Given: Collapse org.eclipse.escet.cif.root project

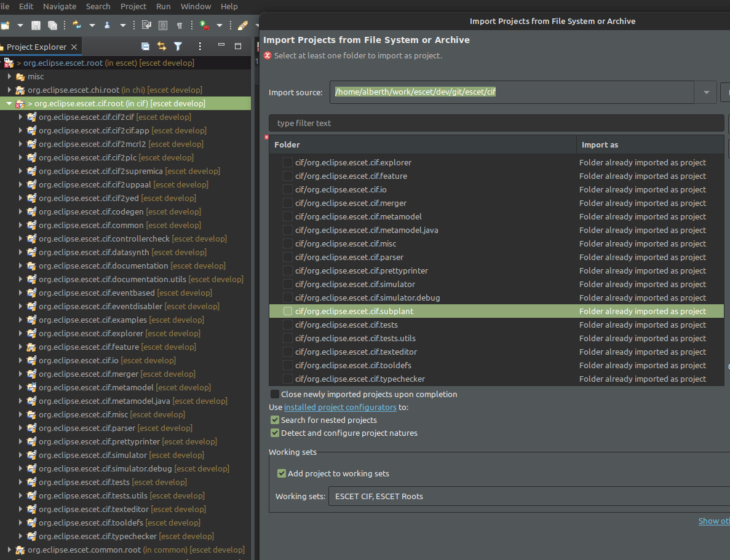Looking at the screenshot, I should coord(9,103).
